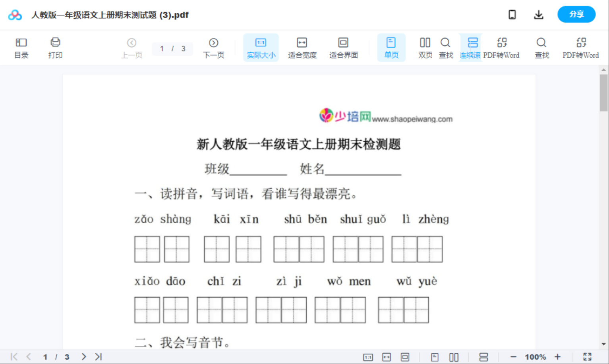This screenshot has height=364, width=609.
Task: Click the www.shaopeiwang.com link on the document
Action: click(x=413, y=118)
